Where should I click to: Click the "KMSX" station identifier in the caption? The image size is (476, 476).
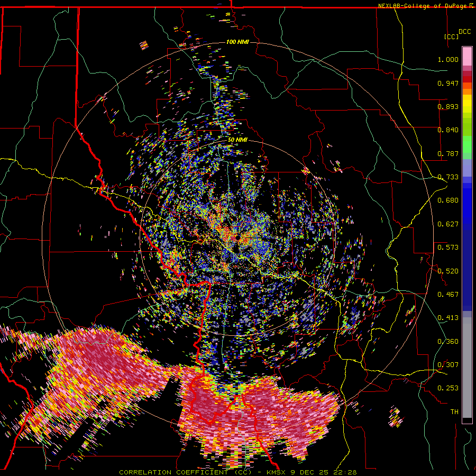click(277, 472)
